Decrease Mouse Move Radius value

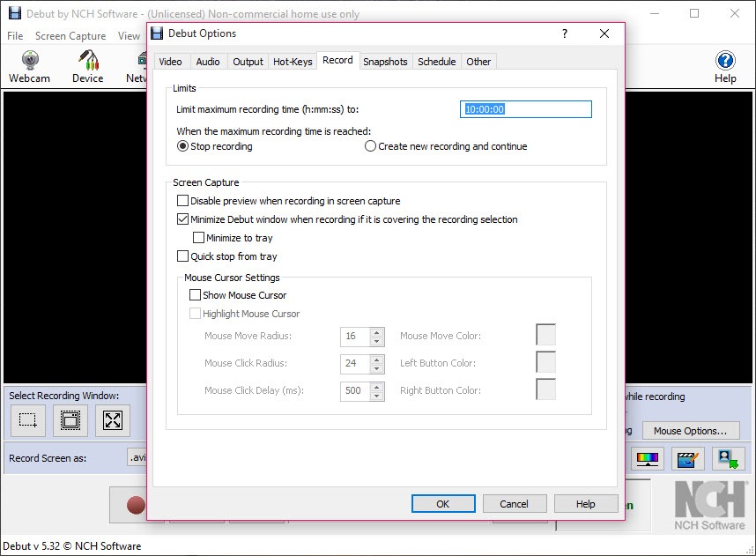(x=377, y=341)
